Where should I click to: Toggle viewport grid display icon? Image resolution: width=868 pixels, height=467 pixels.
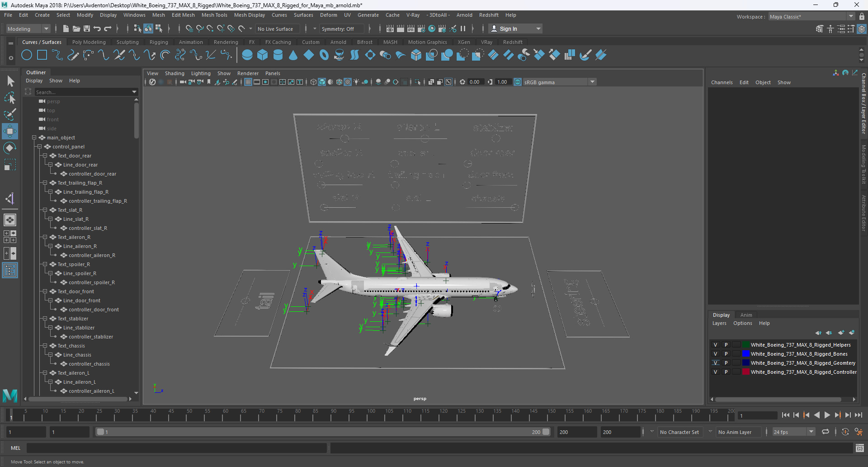pos(248,82)
